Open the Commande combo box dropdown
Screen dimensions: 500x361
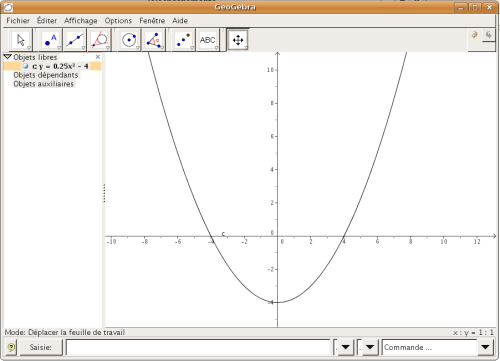(485, 347)
